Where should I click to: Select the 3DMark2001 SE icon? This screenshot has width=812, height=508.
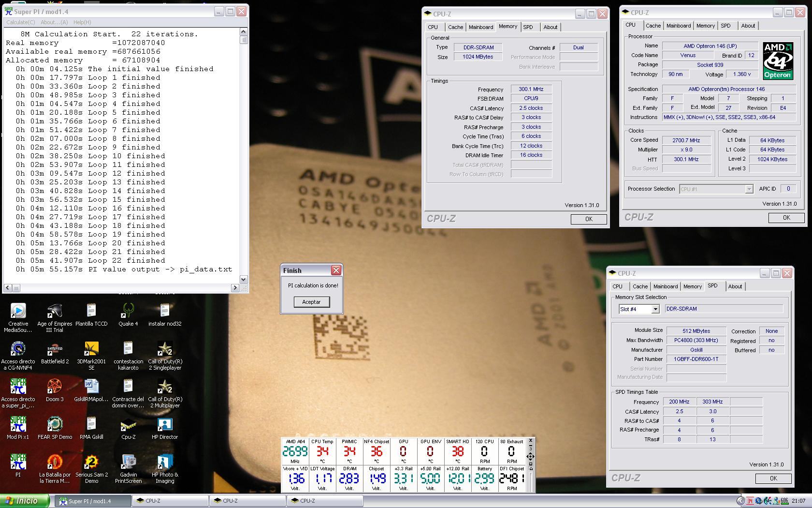[91, 348]
